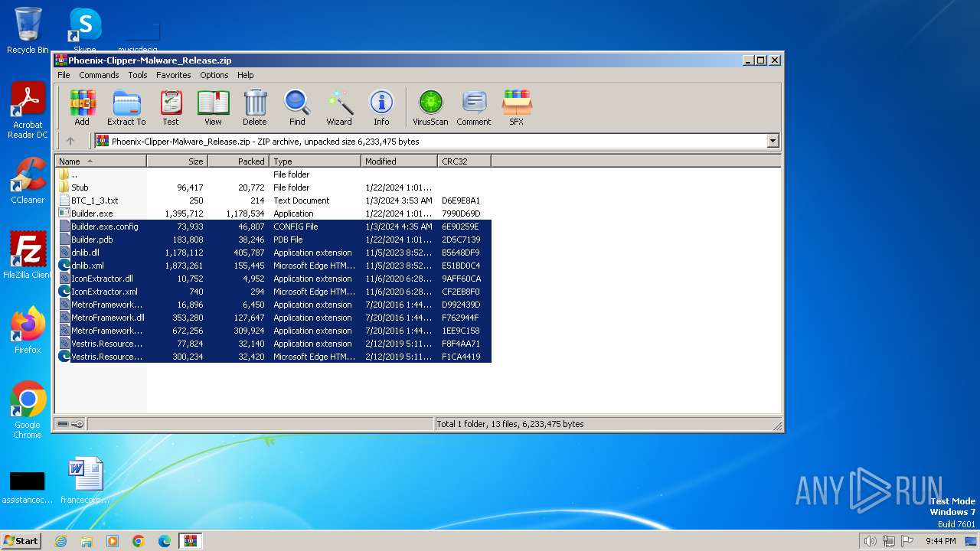Click the Extract To toolbar icon
Image resolution: width=980 pixels, height=551 pixels.
(x=126, y=108)
